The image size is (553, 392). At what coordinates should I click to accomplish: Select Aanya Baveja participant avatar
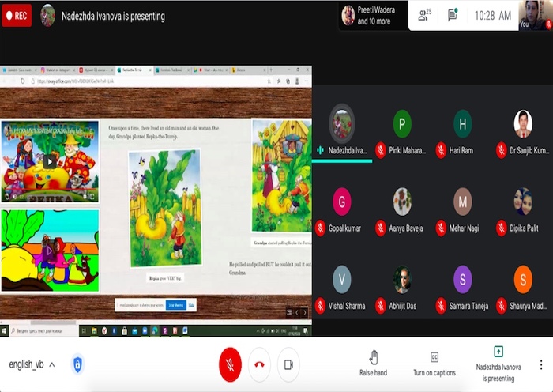(x=402, y=202)
